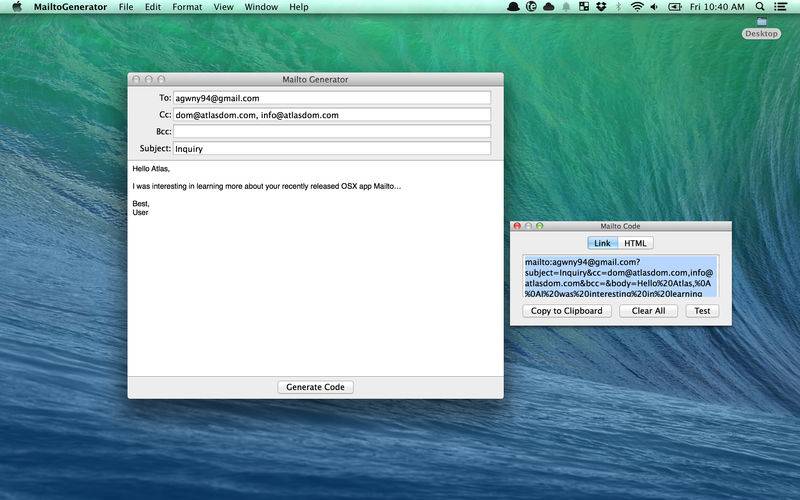Click the generated mailto link text area
The image size is (800, 500).
click(620, 276)
